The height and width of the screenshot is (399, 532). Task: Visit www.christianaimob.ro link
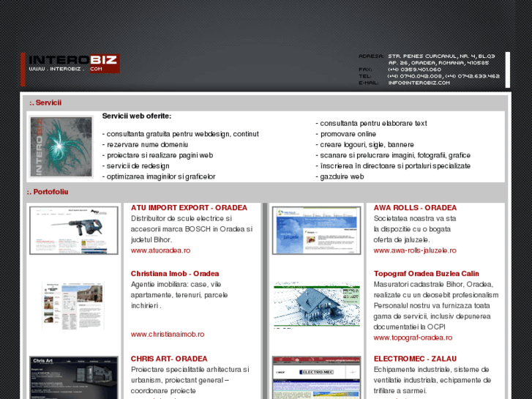[x=168, y=334]
